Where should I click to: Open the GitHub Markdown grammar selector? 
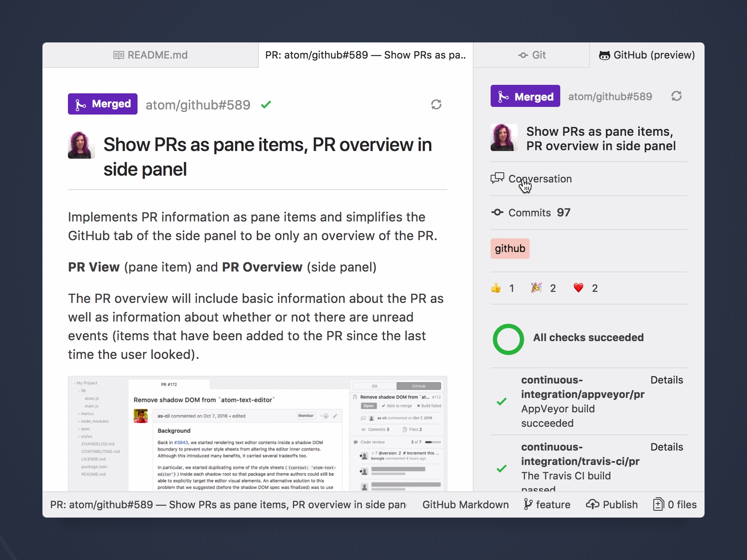click(466, 504)
